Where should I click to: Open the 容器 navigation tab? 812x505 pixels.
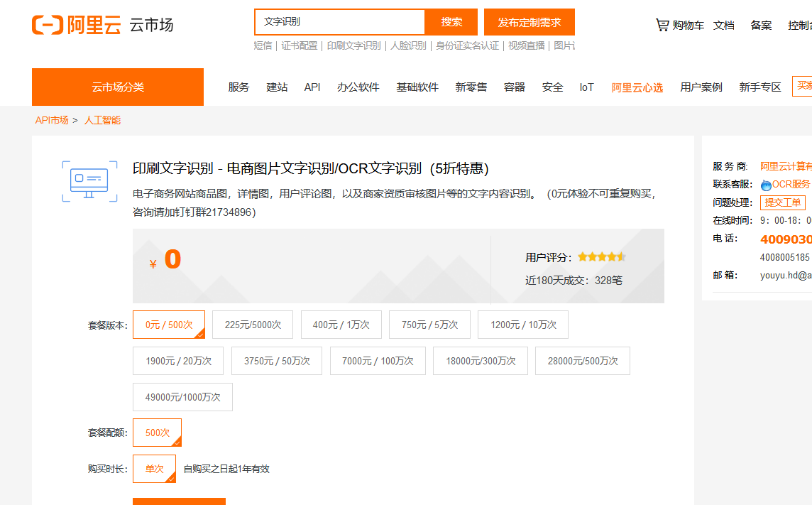(515, 87)
